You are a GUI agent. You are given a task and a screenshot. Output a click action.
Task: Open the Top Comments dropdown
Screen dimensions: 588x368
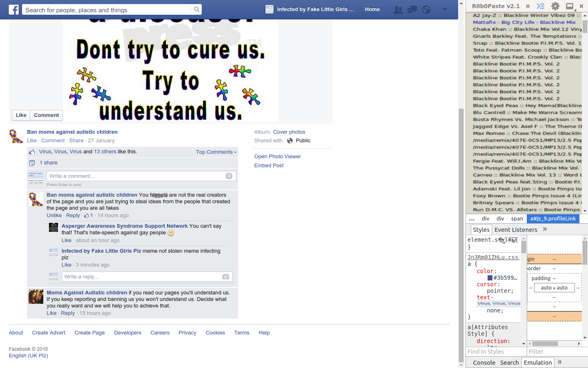(x=216, y=152)
